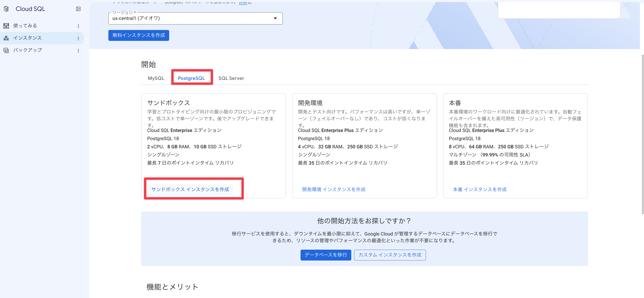
Task: Click カスタム インスタンスを作成 button
Action: pos(390,255)
